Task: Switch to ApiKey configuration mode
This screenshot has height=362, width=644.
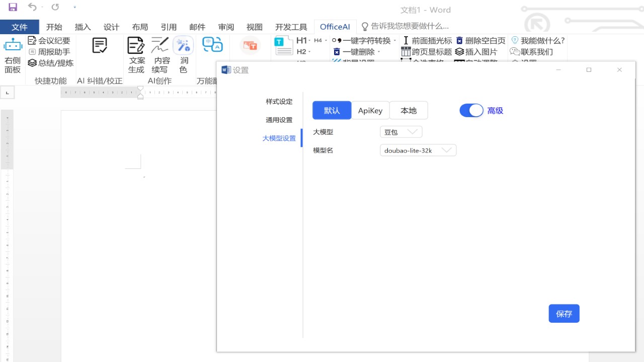Action: (370, 110)
